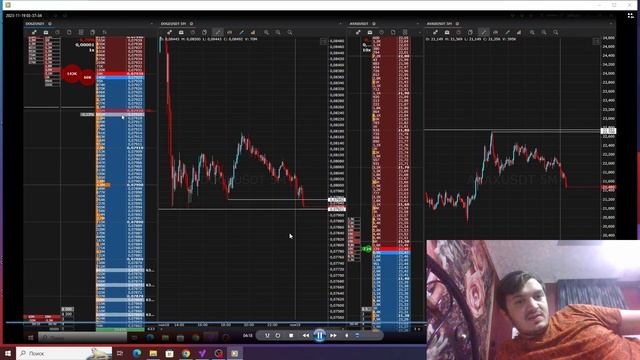
Task: Click the corner layout icon in the DOGEUSDT chart
Action: (323, 41)
